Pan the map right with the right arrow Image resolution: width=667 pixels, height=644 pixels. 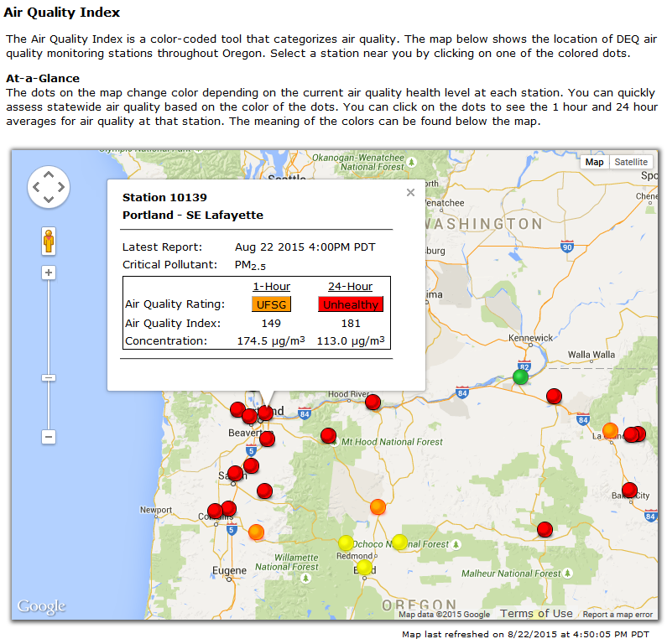tap(61, 187)
